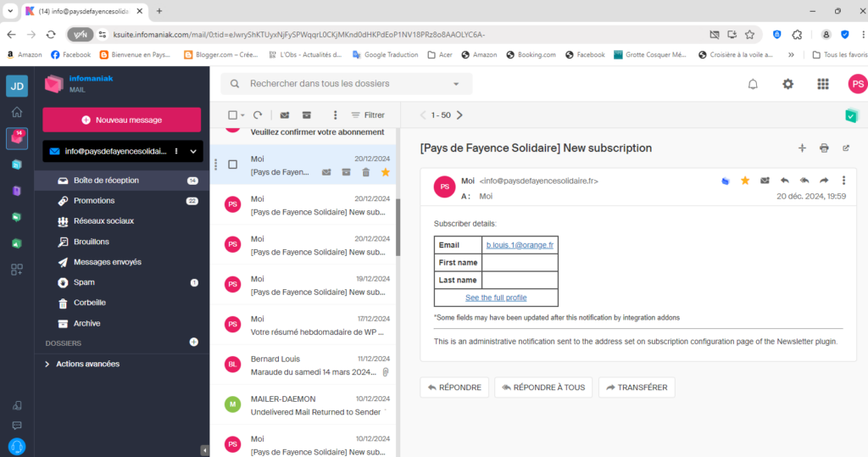This screenshot has width=868, height=457.
Task: Go to the Messages envoyés folder
Action: (x=107, y=262)
